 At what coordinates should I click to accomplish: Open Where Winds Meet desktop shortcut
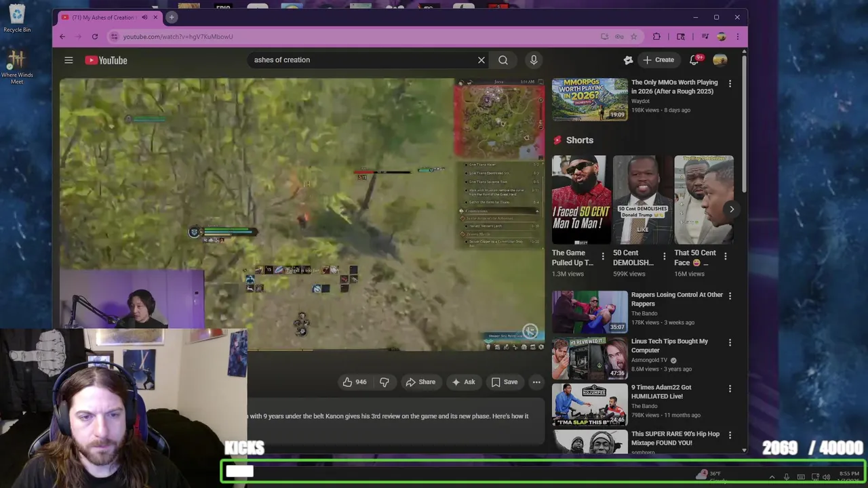(17, 68)
